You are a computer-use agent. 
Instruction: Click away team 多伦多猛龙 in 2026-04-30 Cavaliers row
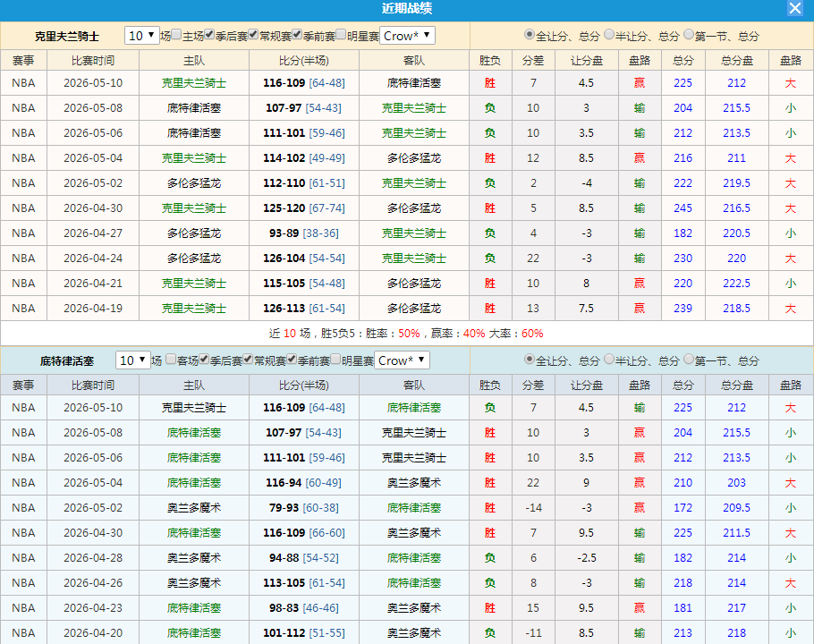(x=414, y=208)
